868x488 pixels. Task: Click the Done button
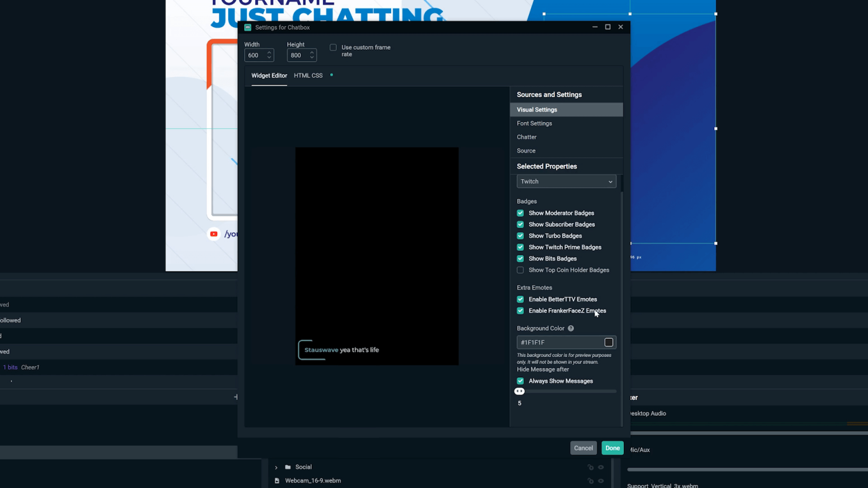[x=613, y=447]
